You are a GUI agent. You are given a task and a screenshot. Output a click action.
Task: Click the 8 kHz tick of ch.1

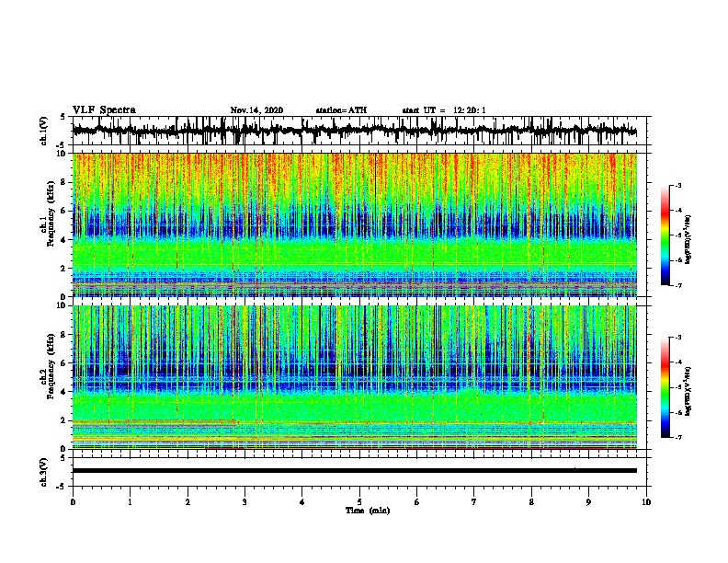pos(63,182)
